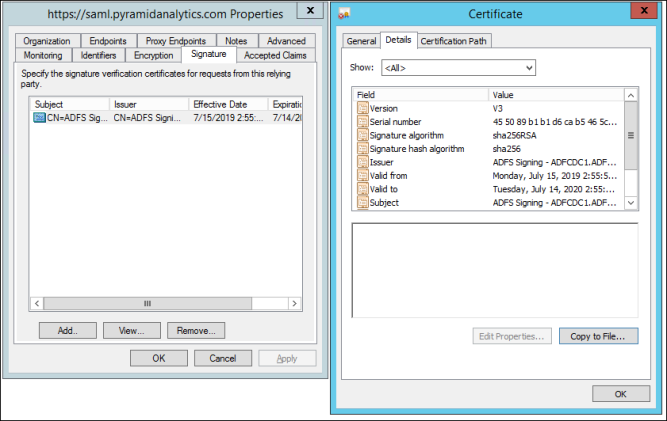Select the CN=ADFS Signi... issuer cell

(x=147, y=118)
